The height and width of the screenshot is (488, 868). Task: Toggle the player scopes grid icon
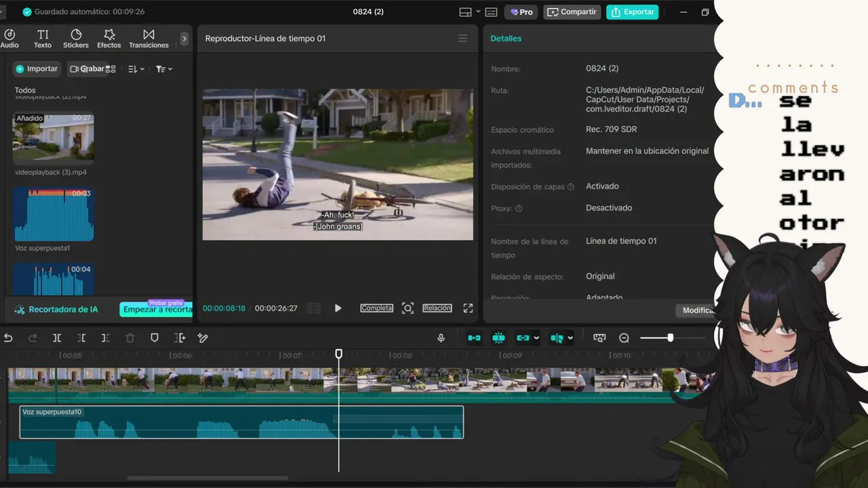click(313, 308)
